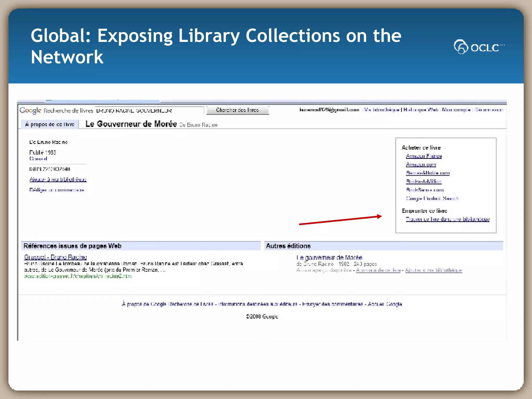The width and height of the screenshot is (532, 399).
Task: Click 'Ajouter à ma bibliothèque' under the ISBN
Action: tap(58, 179)
